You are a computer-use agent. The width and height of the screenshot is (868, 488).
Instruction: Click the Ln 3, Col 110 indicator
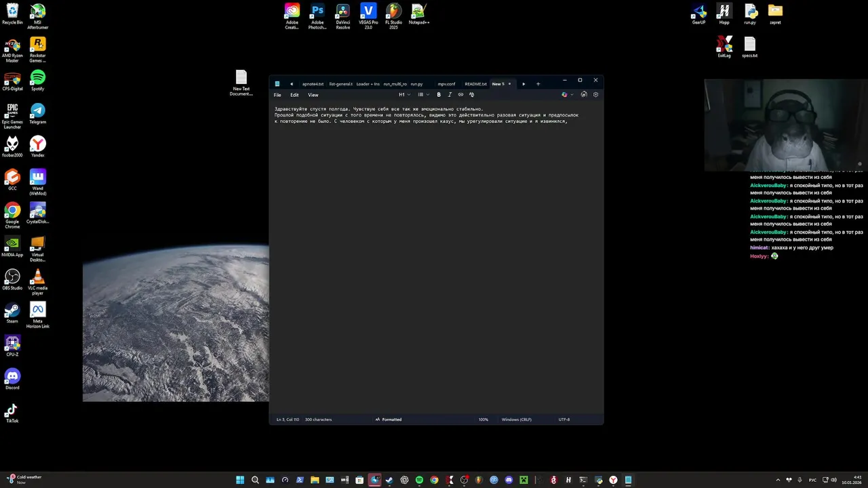(x=288, y=420)
